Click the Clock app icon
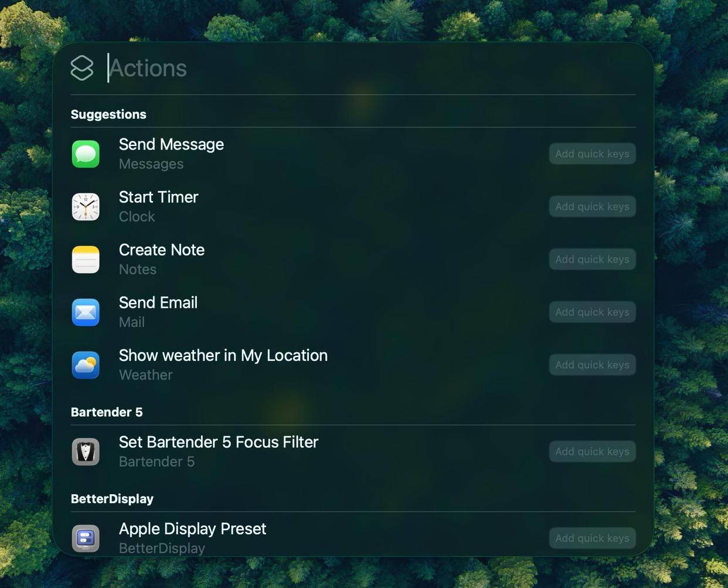The image size is (728, 588). (x=86, y=206)
